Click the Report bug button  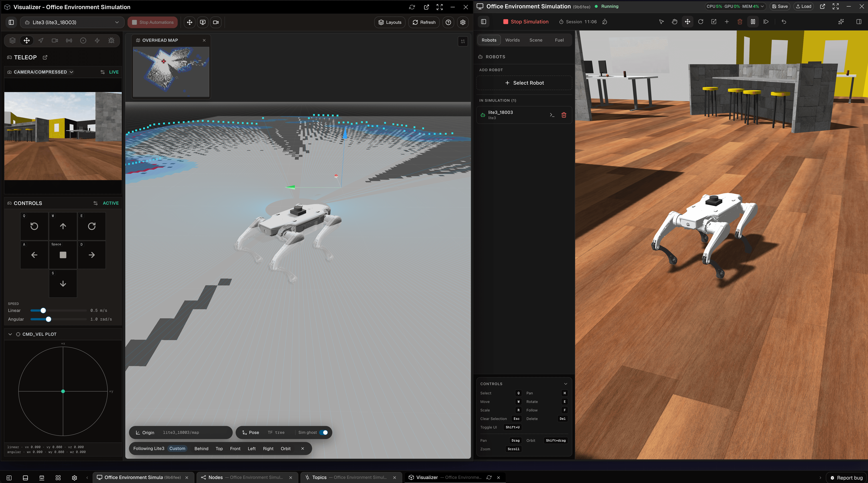846,478
